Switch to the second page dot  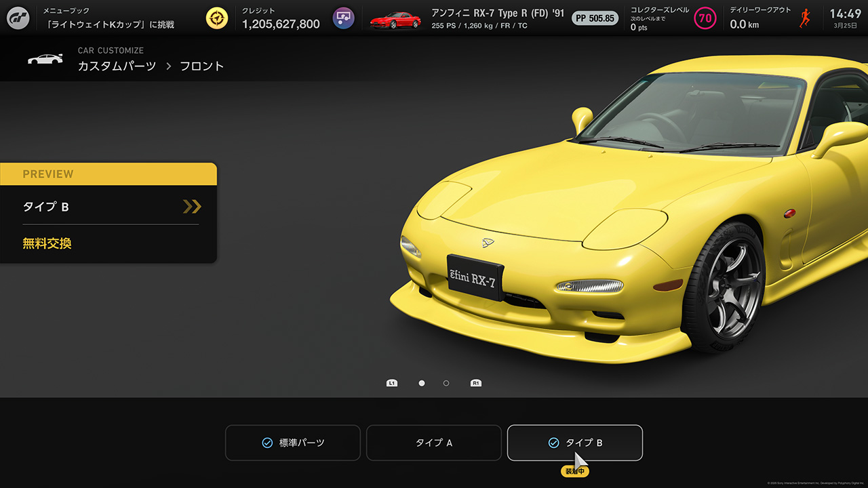coord(446,383)
